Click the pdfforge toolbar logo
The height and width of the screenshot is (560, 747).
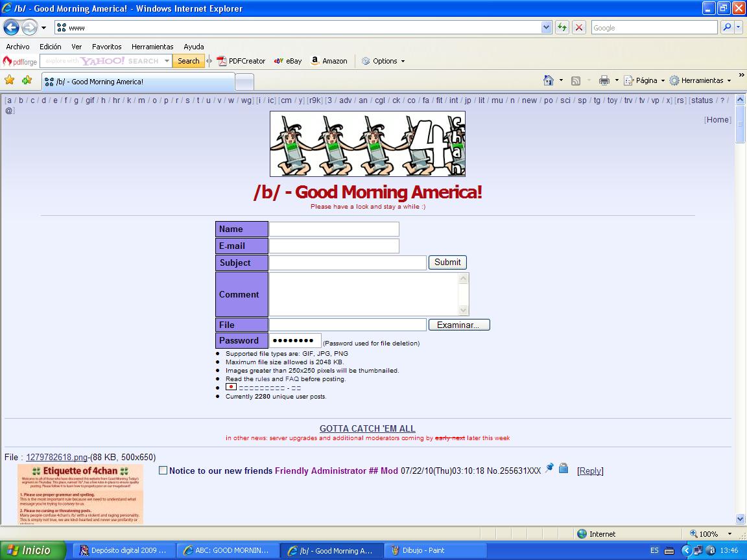click(x=20, y=62)
